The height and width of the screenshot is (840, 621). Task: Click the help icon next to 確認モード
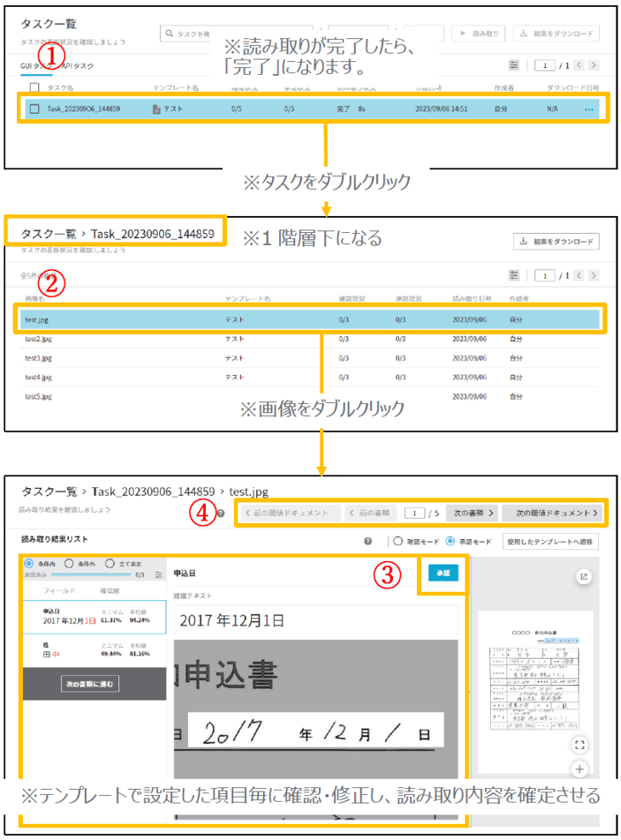click(368, 541)
